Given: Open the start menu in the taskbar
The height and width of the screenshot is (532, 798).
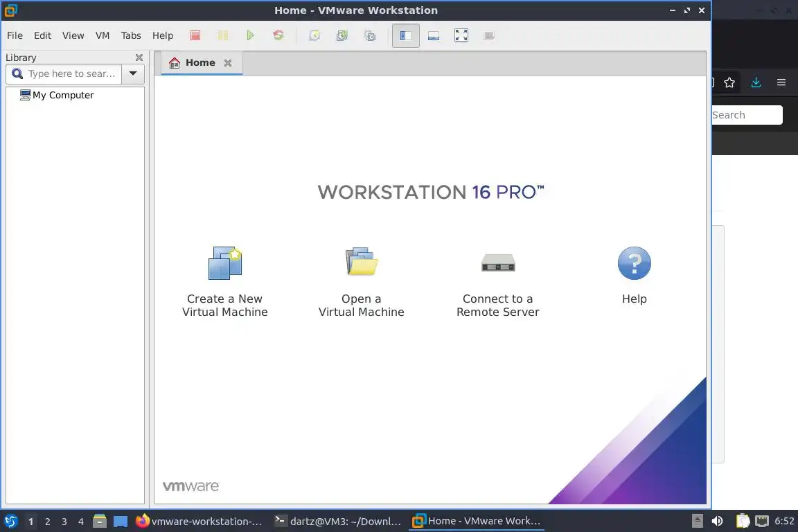Looking at the screenshot, I should point(10,522).
